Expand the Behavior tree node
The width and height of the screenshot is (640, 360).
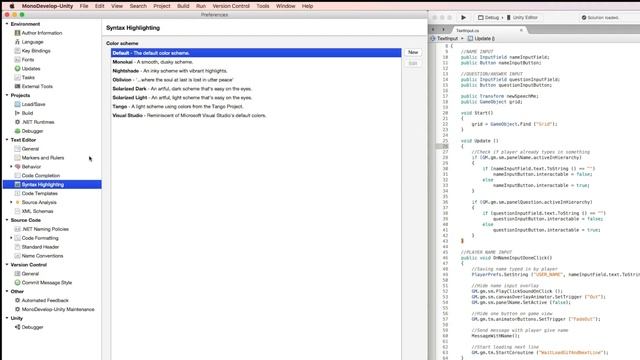click(11, 167)
